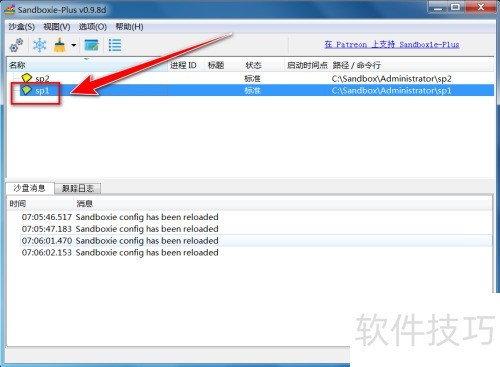The image size is (500, 367).
Task: Click the yellow sandbox icon for sp2
Action: coord(26,78)
